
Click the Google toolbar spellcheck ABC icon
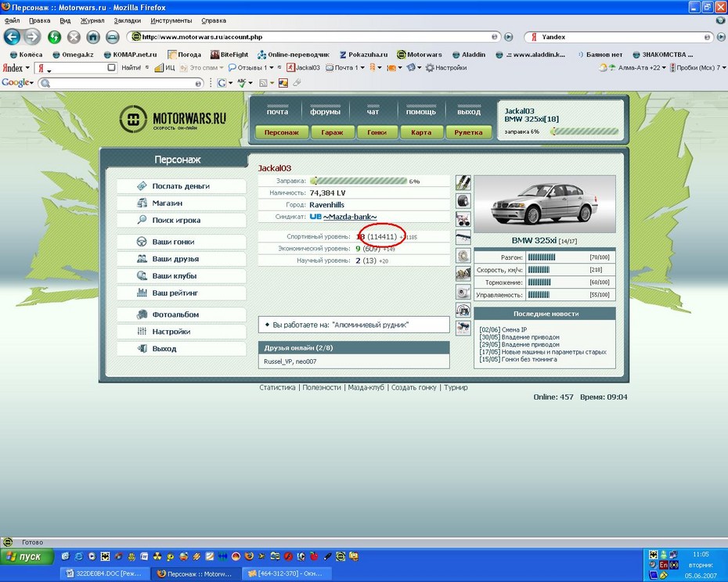(x=242, y=83)
